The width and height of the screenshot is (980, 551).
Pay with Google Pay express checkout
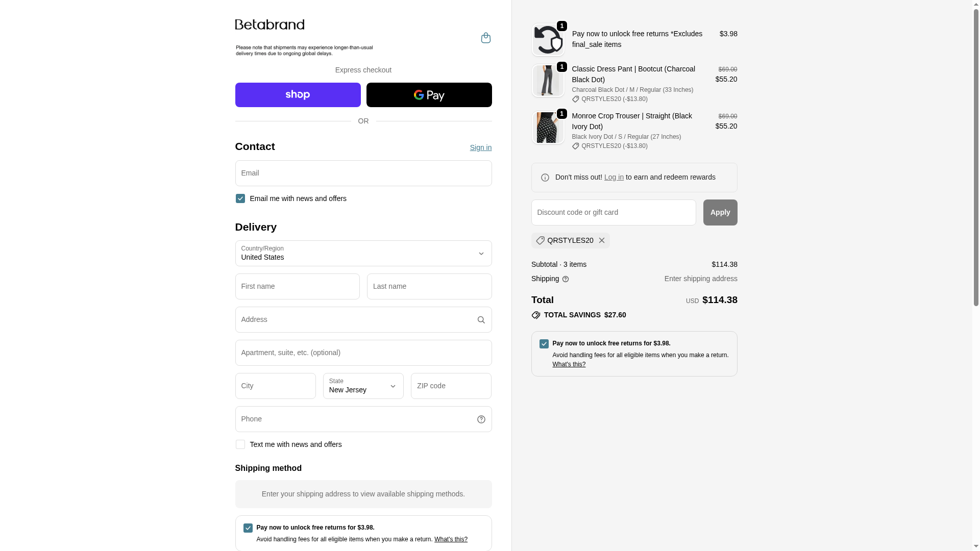click(x=429, y=95)
